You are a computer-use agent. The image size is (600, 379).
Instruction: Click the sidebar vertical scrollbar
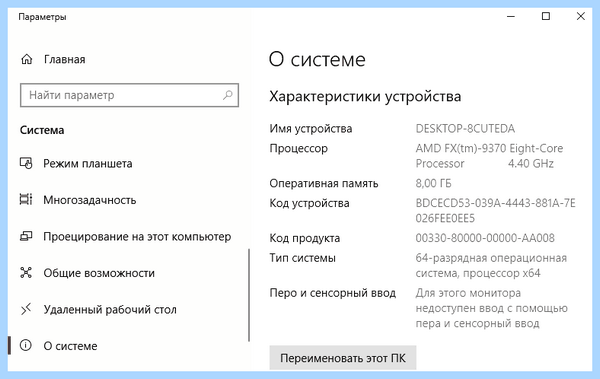pos(249,295)
